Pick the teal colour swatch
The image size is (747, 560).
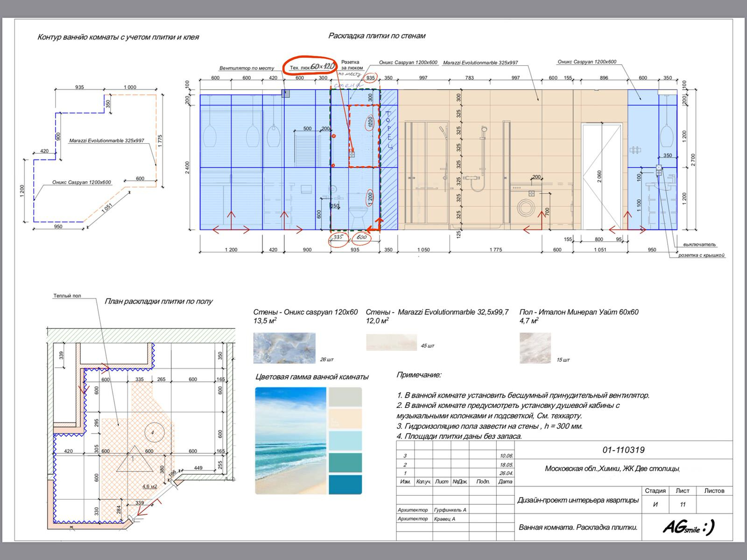[345, 462]
